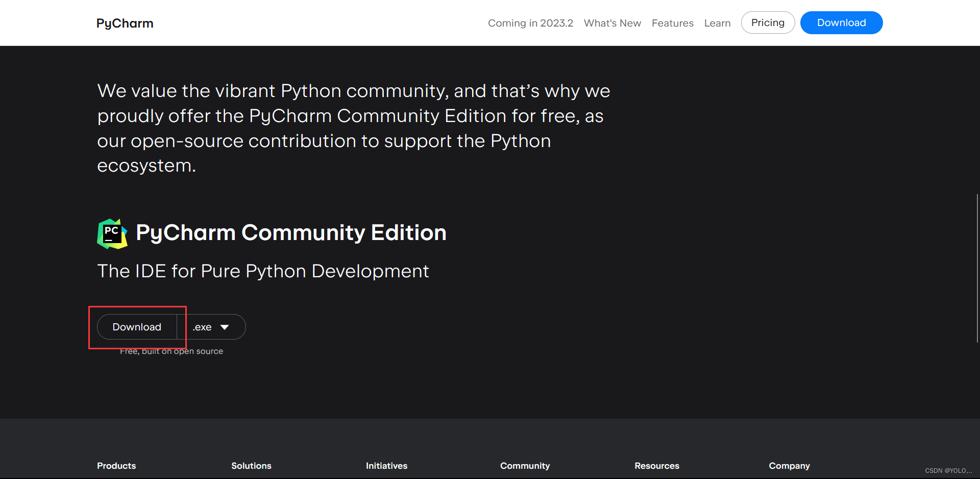The width and height of the screenshot is (980, 479).
Task: Click What's New in the navigation
Action: click(x=612, y=23)
